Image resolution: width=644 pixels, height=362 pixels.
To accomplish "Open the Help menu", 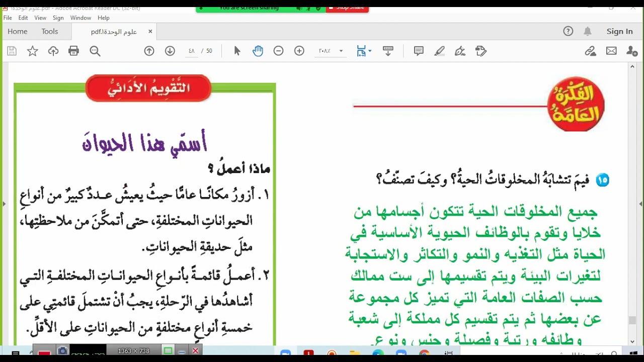I will pos(104,18).
